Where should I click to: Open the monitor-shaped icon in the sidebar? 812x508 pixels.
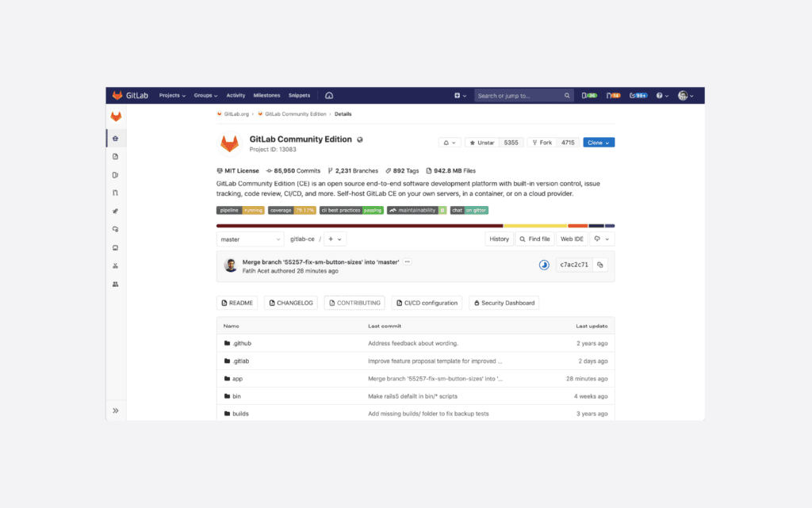116,248
